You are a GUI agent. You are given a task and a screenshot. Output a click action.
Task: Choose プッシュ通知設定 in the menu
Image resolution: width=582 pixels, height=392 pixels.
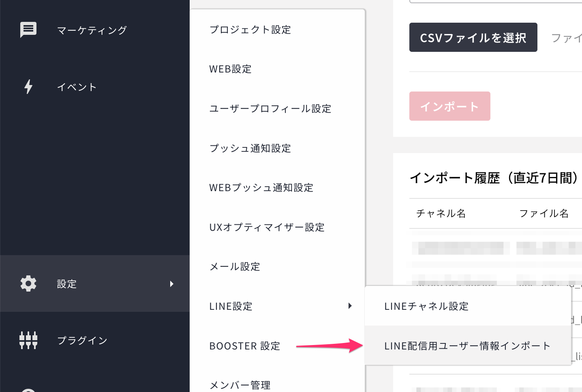pos(250,149)
